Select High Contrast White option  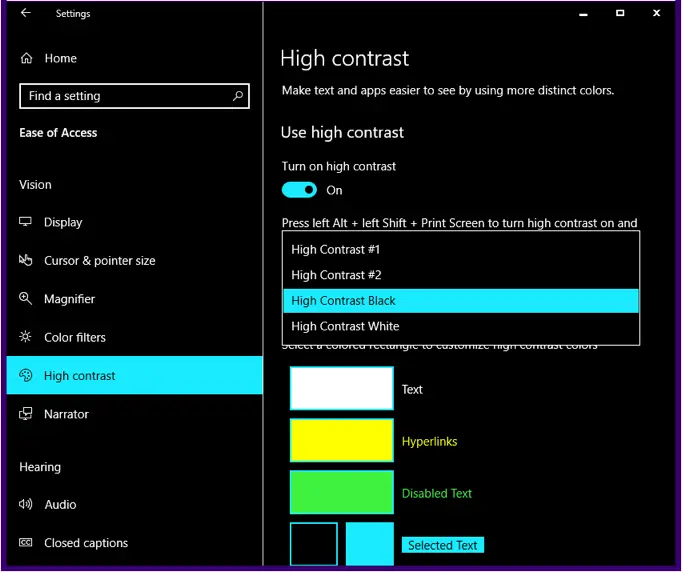pos(461,326)
